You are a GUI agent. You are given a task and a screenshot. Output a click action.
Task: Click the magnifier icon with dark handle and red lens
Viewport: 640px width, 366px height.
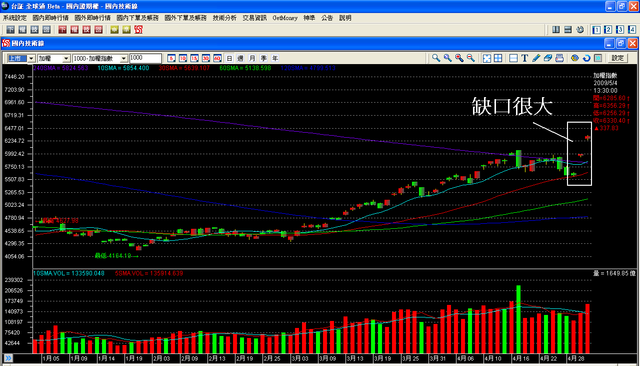tap(459, 58)
